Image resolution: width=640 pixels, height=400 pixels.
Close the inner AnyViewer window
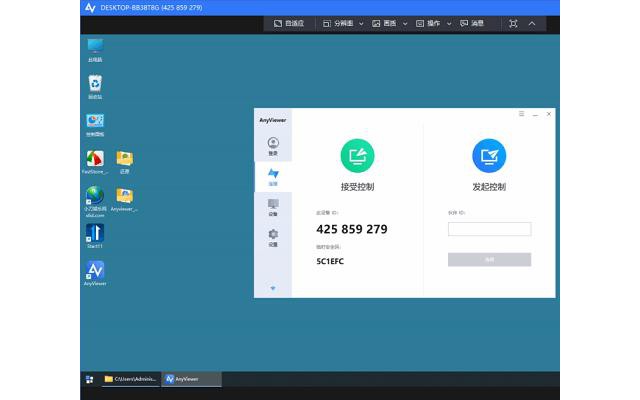[549, 114]
